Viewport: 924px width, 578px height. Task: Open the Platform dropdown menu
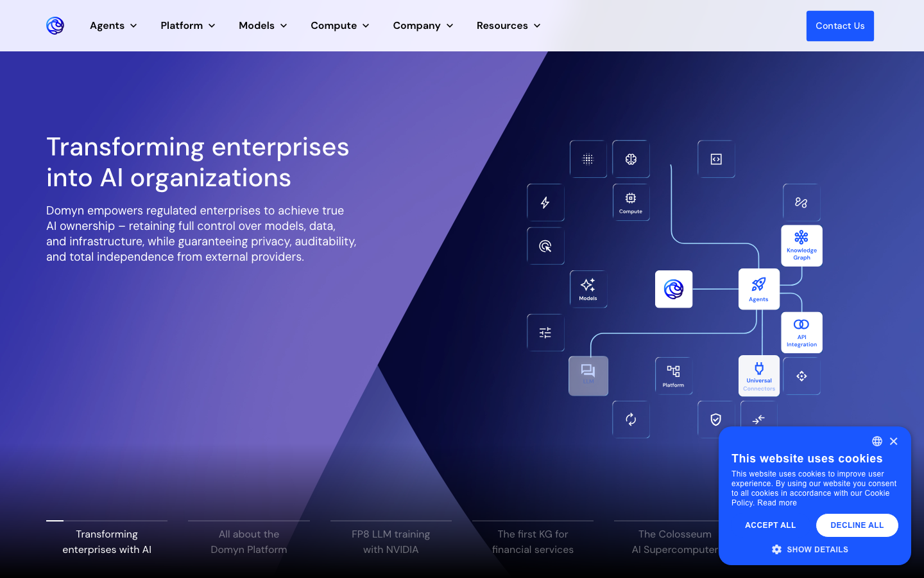click(187, 26)
